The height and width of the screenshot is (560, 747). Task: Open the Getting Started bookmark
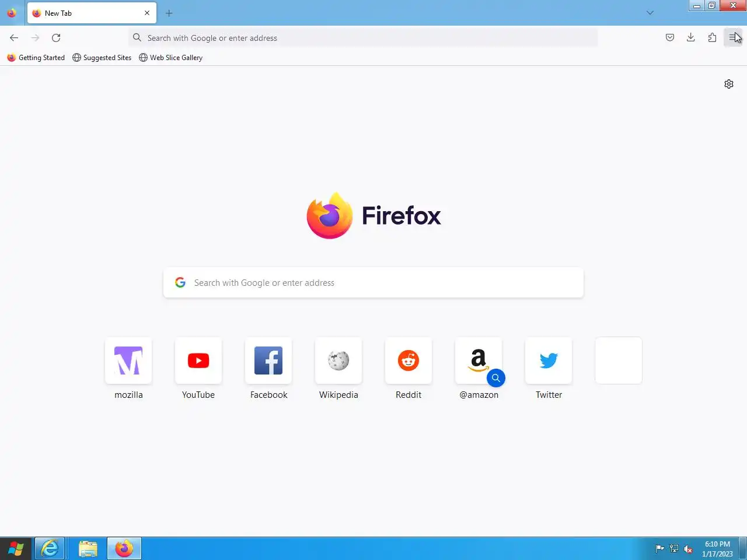click(x=36, y=58)
